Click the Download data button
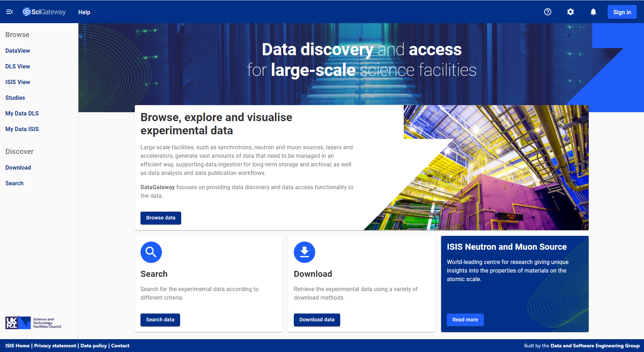Screen dimensions: 644x352 pos(317,320)
